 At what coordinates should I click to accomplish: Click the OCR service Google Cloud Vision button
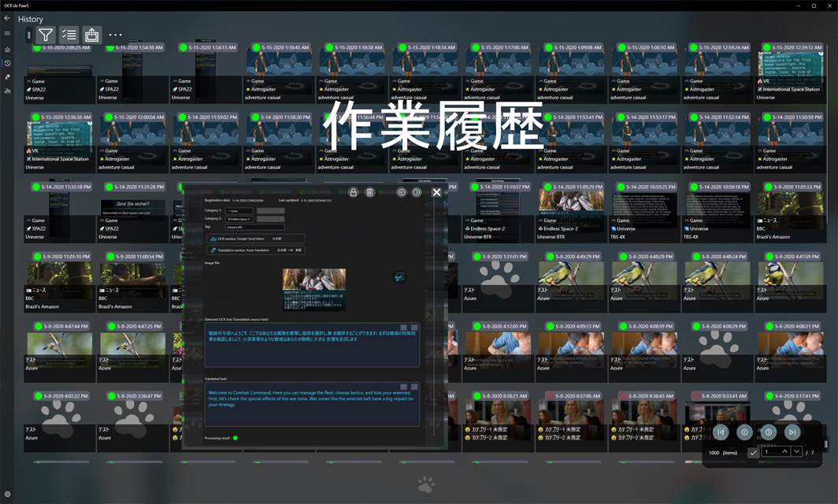[256, 238]
